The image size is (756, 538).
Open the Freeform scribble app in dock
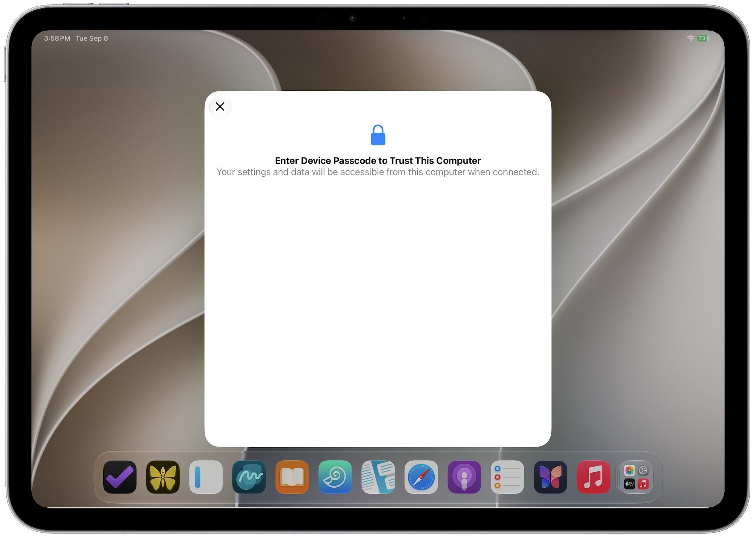coord(249,477)
